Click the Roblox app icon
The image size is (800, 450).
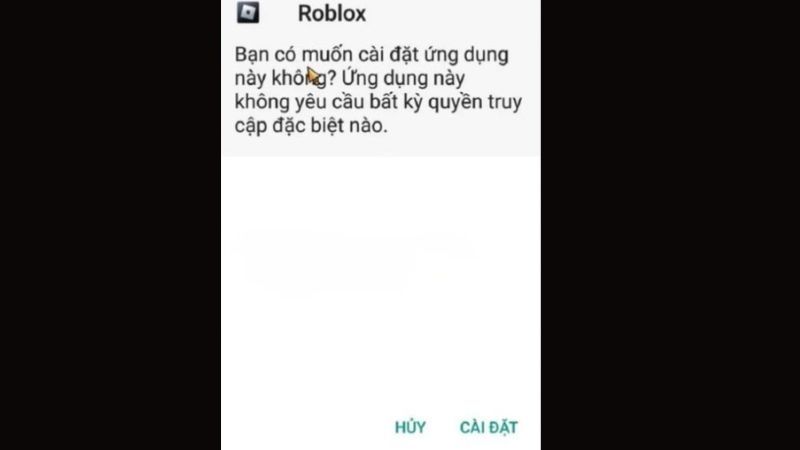(248, 12)
